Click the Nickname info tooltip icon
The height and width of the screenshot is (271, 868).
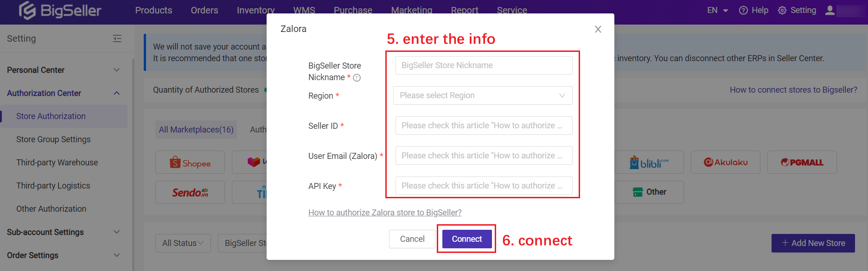click(x=357, y=78)
